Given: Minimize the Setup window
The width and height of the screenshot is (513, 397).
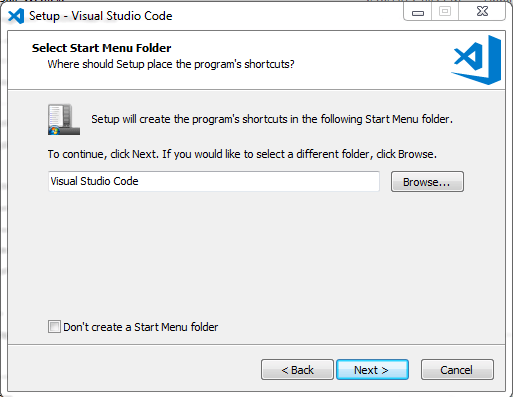Looking at the screenshot, I should coord(418,12).
